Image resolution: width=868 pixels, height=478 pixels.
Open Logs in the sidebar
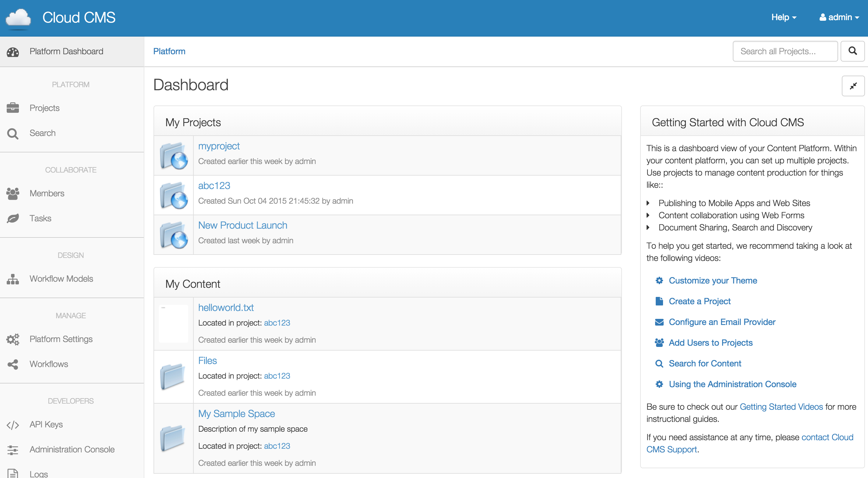pos(72,472)
